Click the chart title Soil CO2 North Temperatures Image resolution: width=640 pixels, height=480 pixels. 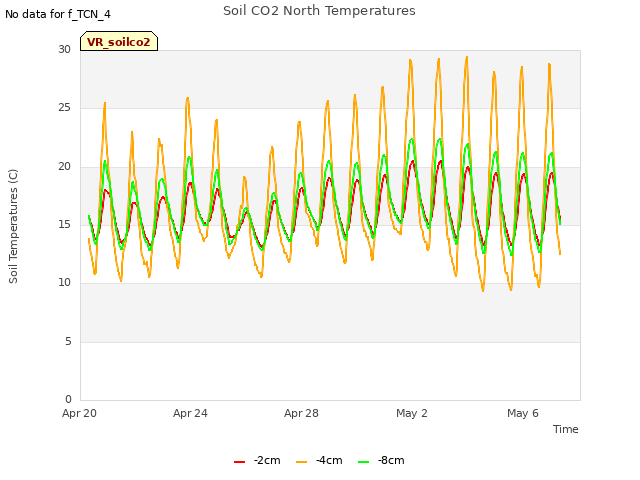click(x=319, y=11)
